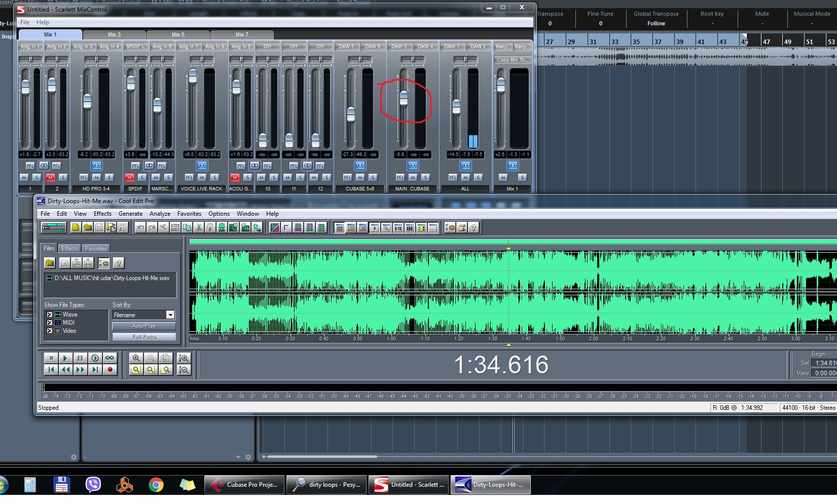Image resolution: width=837 pixels, height=504 pixels.
Task: Click Zoom In Horizontally magnifier
Action: tap(136, 358)
